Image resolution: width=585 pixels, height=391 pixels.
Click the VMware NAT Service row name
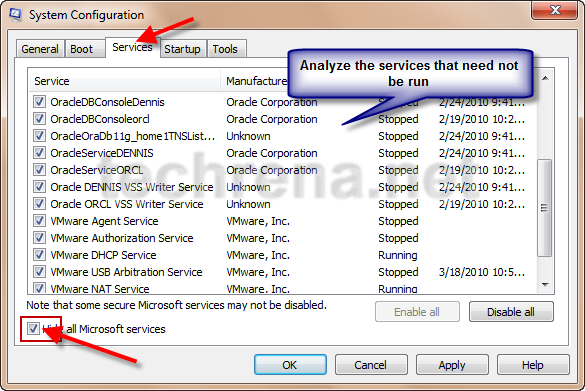pyautogui.click(x=100, y=289)
